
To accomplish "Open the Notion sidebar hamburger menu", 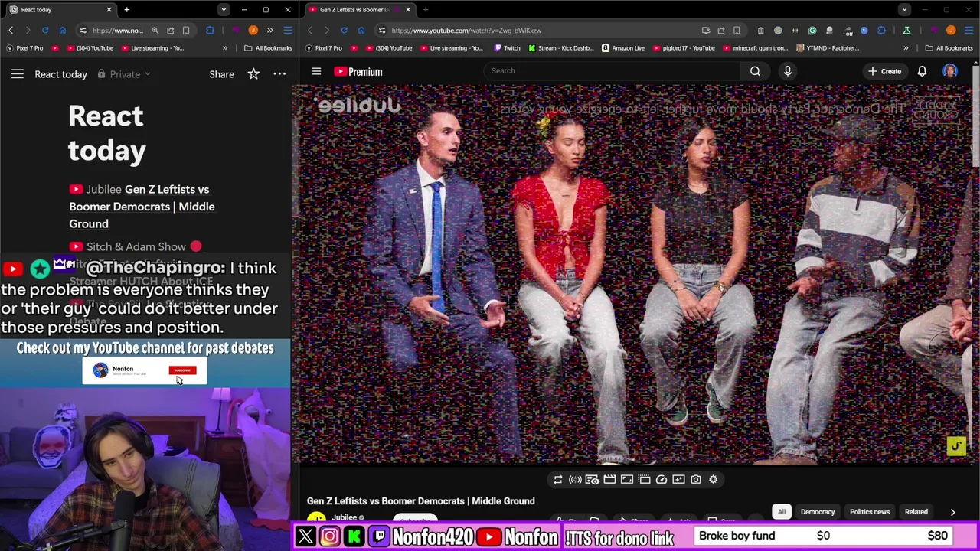I will [17, 74].
